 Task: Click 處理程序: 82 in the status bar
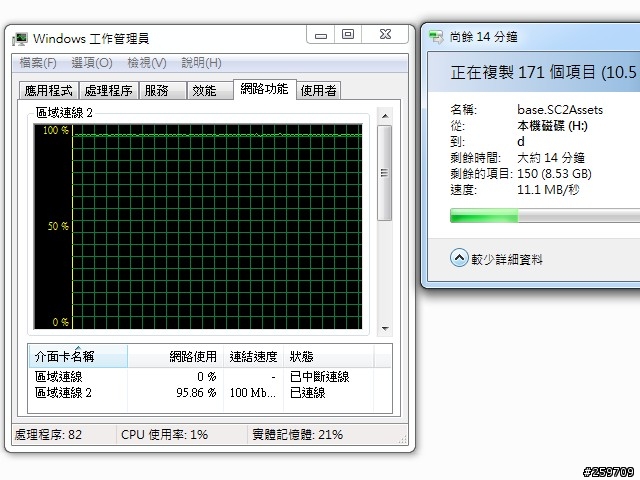48,435
